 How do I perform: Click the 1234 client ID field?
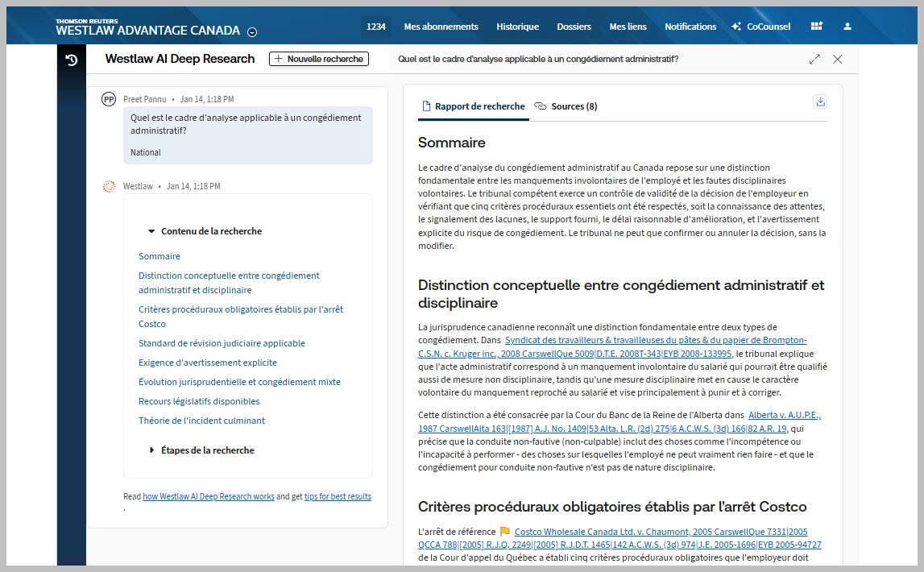point(375,27)
